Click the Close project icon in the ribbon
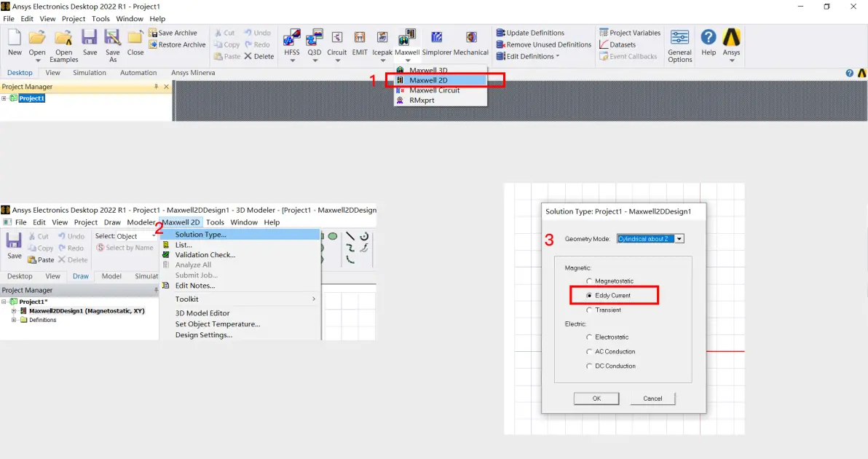 [x=135, y=42]
